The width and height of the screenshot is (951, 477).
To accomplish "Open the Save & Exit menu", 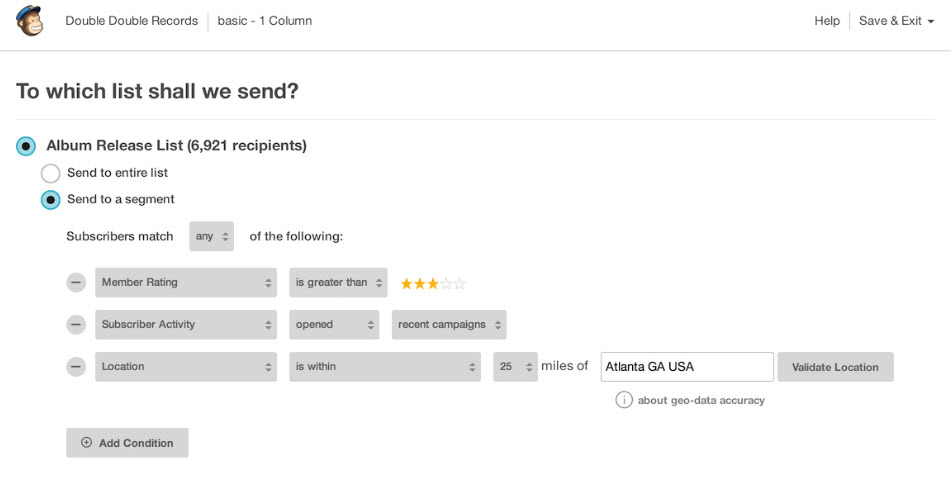I will [896, 21].
